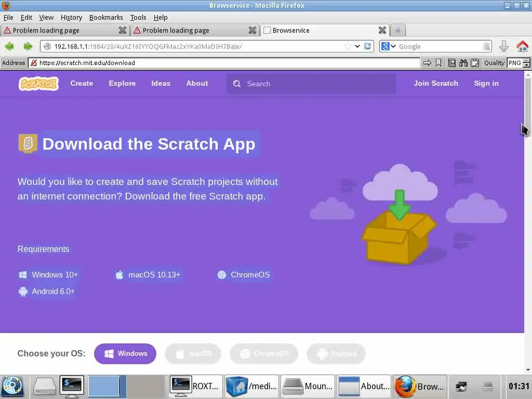Close the Browservice tab

(x=382, y=30)
